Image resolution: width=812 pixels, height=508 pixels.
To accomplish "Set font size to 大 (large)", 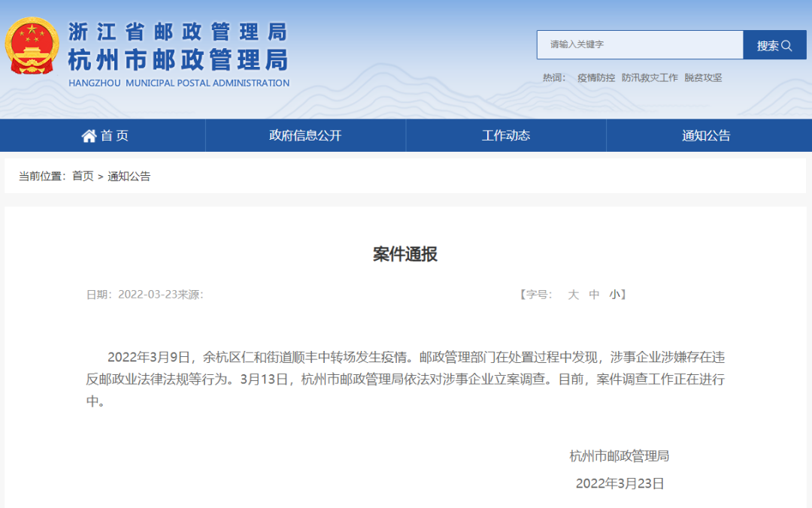I will [573, 295].
